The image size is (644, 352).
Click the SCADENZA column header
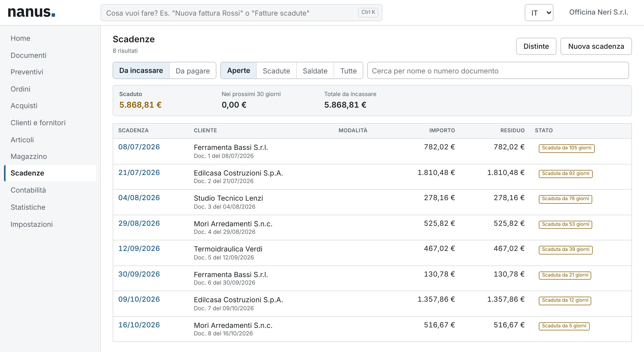(133, 130)
